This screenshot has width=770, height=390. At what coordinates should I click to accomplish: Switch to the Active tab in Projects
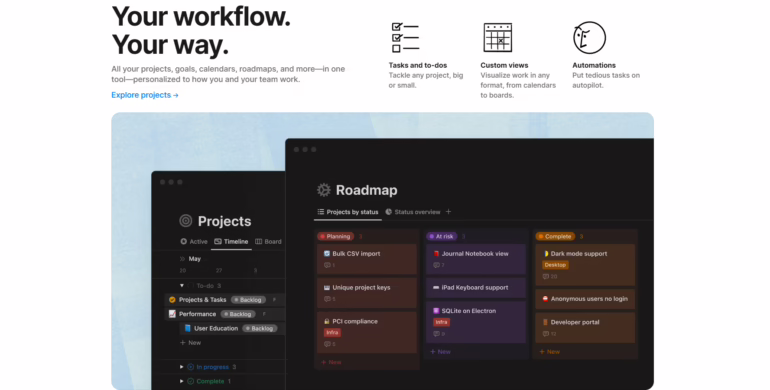[x=194, y=242]
